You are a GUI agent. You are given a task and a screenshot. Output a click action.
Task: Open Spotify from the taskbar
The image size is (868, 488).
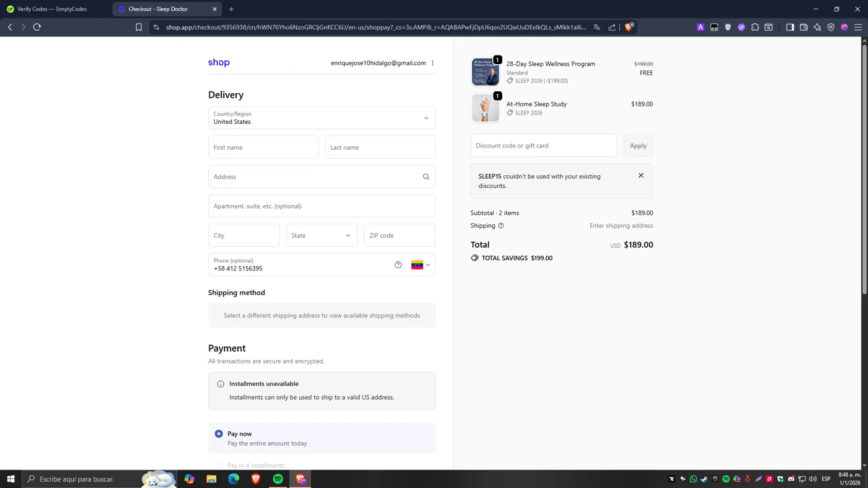tap(278, 479)
